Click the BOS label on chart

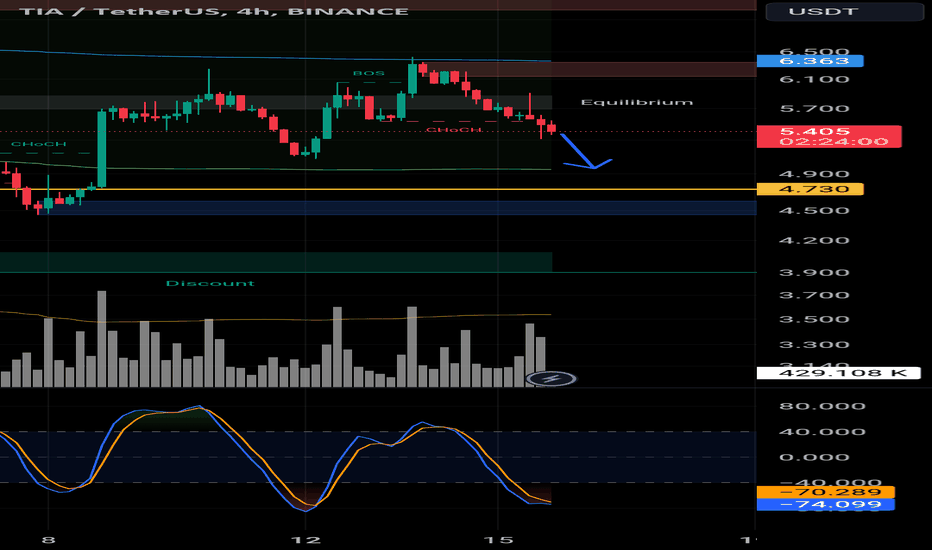click(369, 73)
